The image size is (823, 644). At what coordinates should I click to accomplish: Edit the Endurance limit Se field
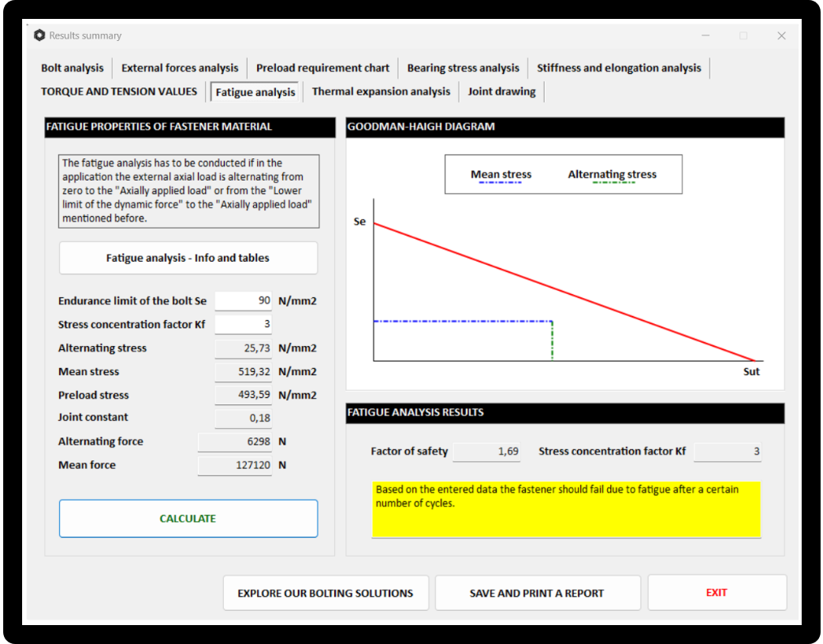pyautogui.click(x=243, y=301)
